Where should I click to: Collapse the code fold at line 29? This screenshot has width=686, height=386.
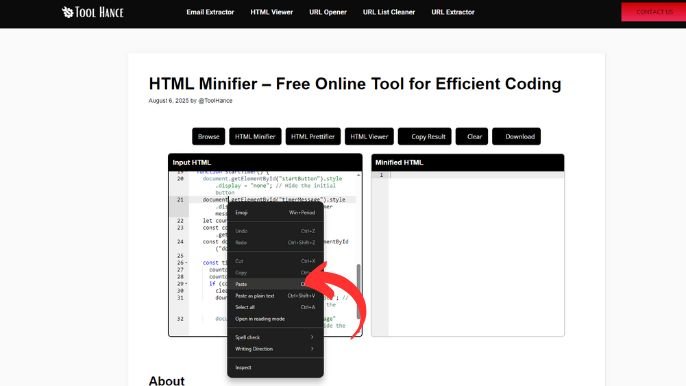coord(187,284)
